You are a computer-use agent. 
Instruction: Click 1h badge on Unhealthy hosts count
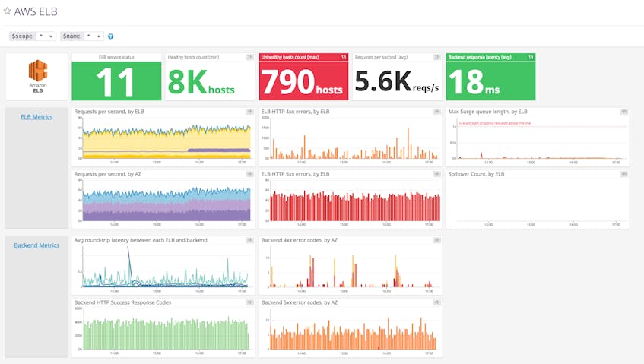(x=344, y=57)
